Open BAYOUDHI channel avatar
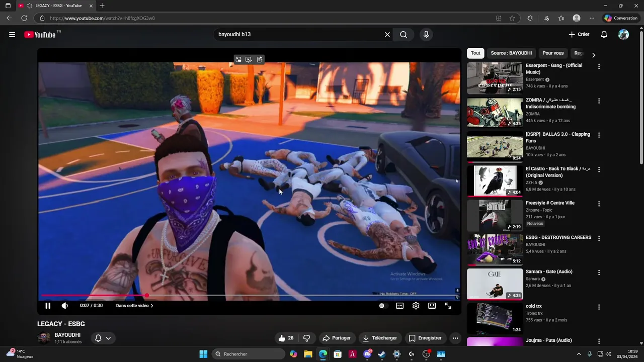Viewport: 644px width, 362px height. [x=44, y=338]
